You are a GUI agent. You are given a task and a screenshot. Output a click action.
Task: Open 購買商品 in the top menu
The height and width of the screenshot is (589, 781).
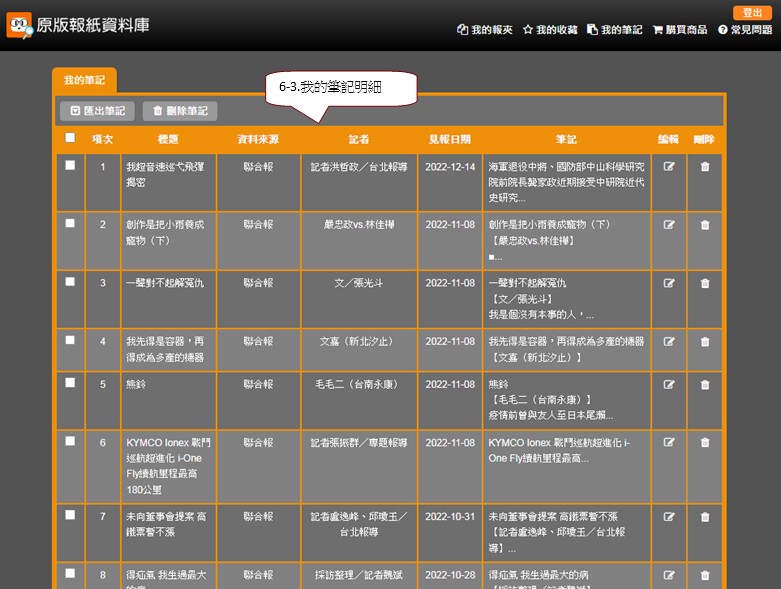click(680, 30)
